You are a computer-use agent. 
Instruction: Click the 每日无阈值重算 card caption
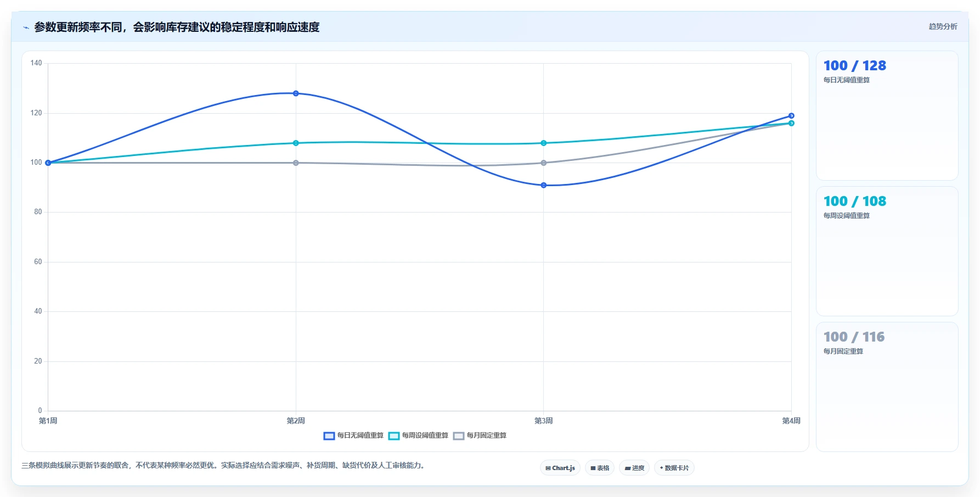click(847, 80)
